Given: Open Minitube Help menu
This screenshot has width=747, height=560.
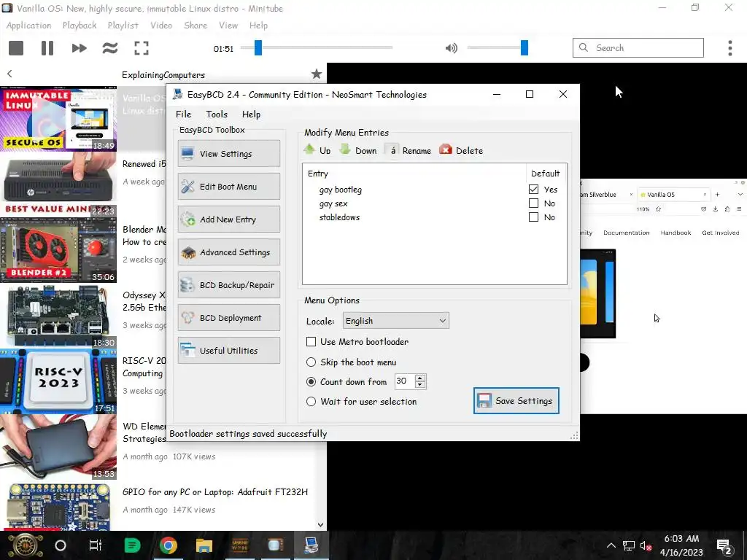Looking at the screenshot, I should 258,26.
